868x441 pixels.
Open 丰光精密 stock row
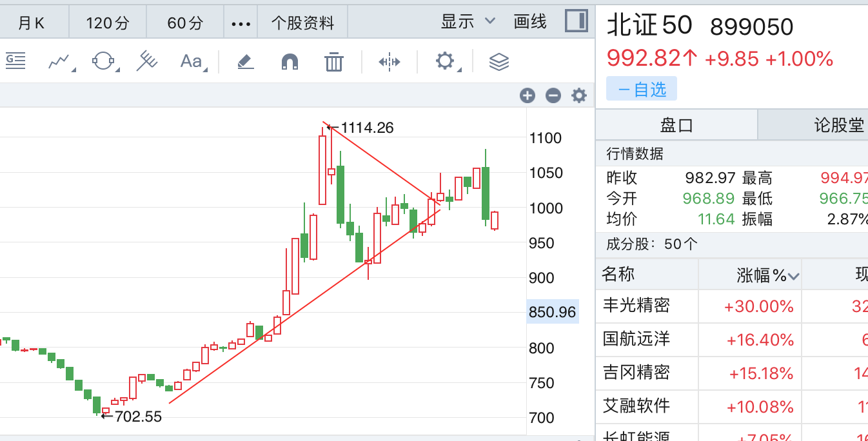tap(636, 306)
